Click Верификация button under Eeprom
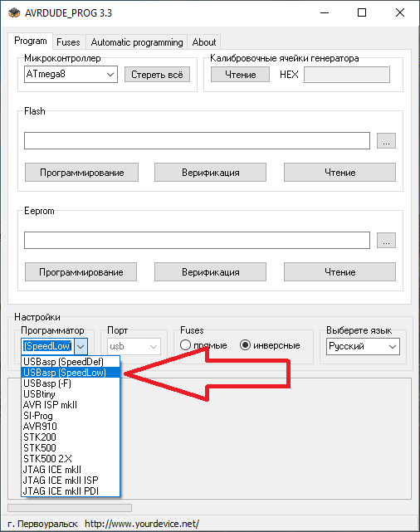420x532 pixels. click(210, 272)
